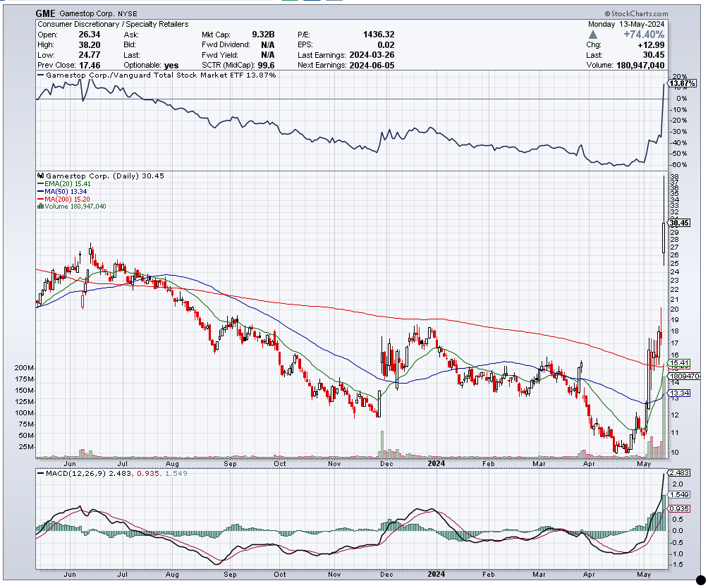Viewport: 708px width, 588px height.
Task: Click the Gamestop Corp. NYSE title
Action: 99,14
